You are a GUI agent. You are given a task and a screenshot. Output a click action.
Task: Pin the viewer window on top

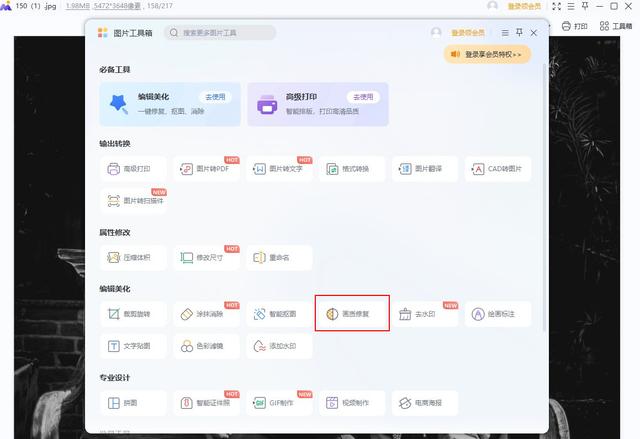585,6
